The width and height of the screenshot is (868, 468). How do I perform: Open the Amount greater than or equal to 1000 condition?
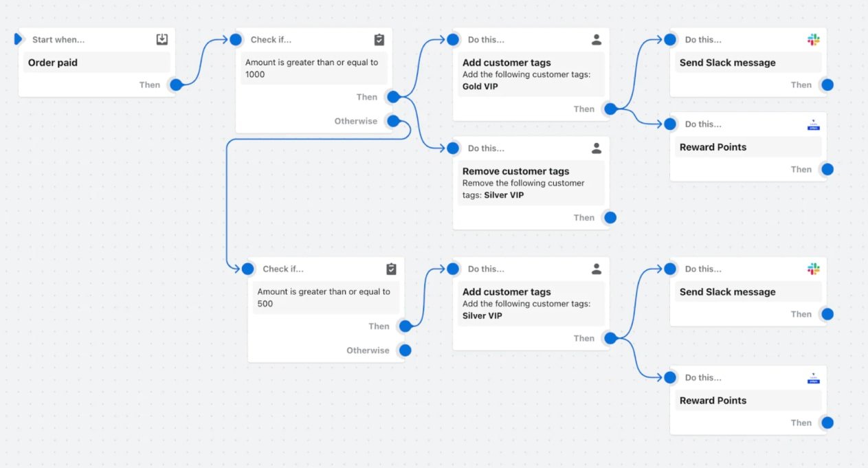(x=314, y=68)
